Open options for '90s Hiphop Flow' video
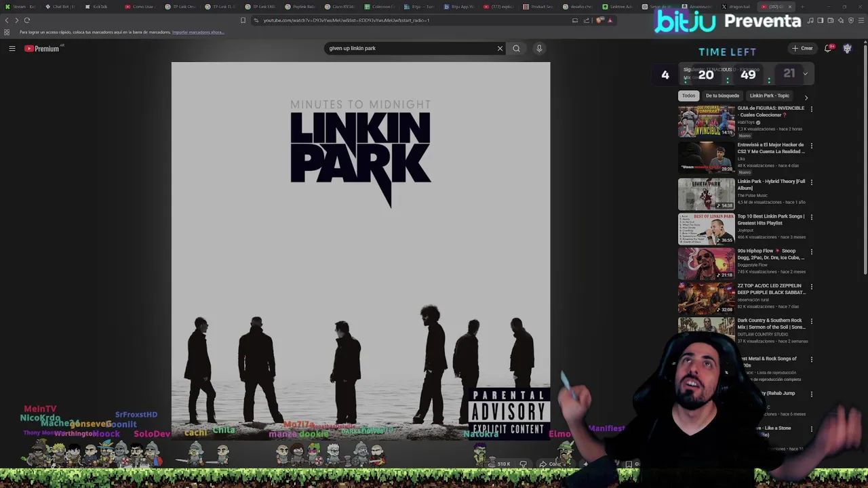The width and height of the screenshot is (868, 488). [811, 252]
